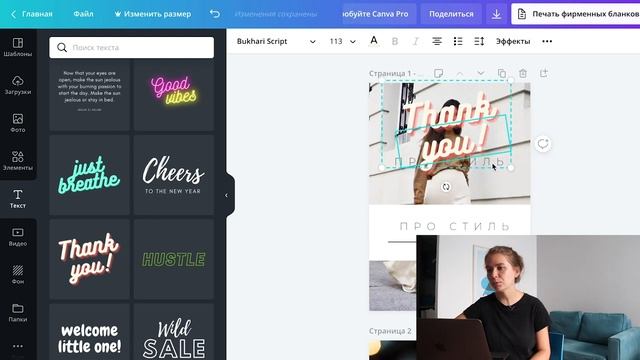Open Эффекты text effects
640x360 pixels.
pos(513,41)
